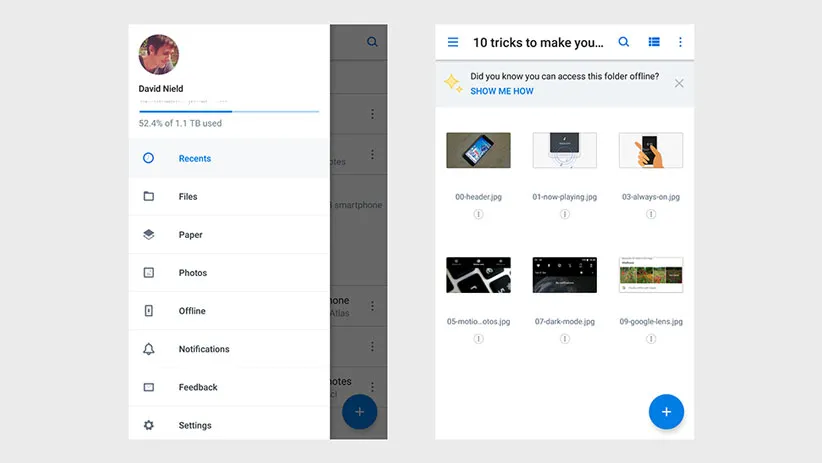Tap the search icon in folder header

coord(624,43)
